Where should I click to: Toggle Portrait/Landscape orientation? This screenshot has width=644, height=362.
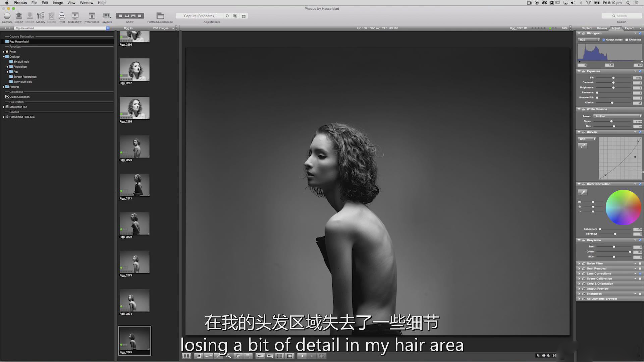[x=160, y=16]
